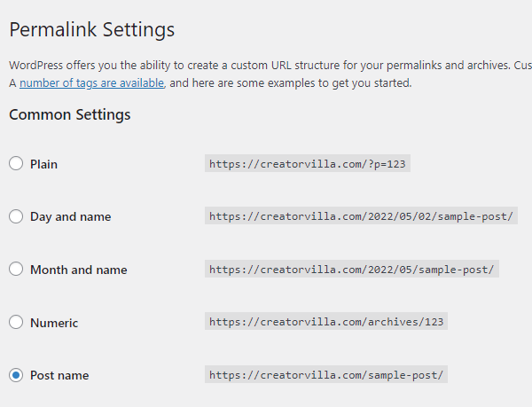Select the Numeric radio button

pyautogui.click(x=16, y=322)
